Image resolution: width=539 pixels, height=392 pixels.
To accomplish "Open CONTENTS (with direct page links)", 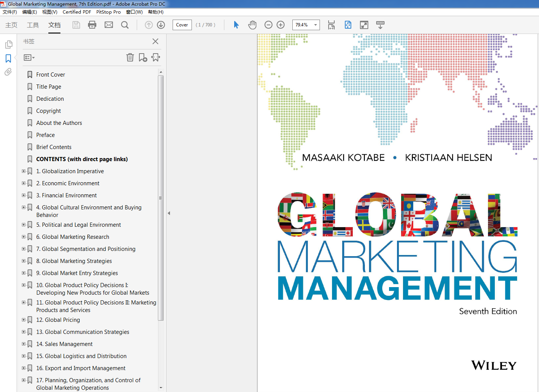I will click(x=82, y=159).
